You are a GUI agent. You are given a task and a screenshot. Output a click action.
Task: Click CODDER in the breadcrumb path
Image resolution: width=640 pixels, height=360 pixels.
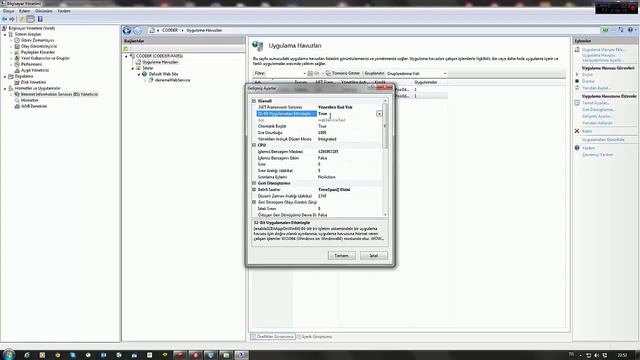(170, 30)
